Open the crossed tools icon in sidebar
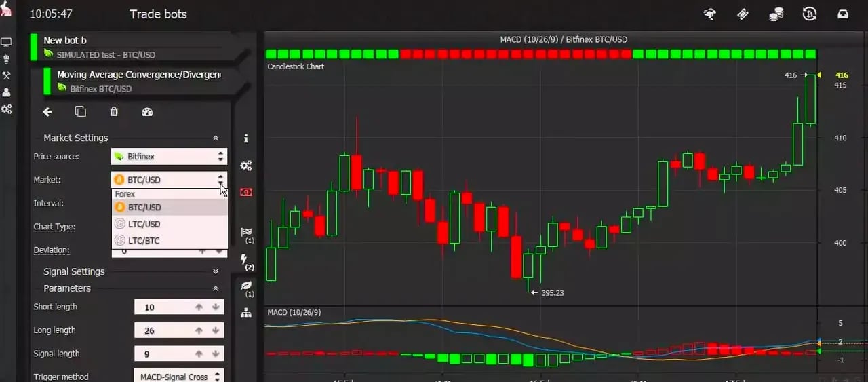 point(7,75)
